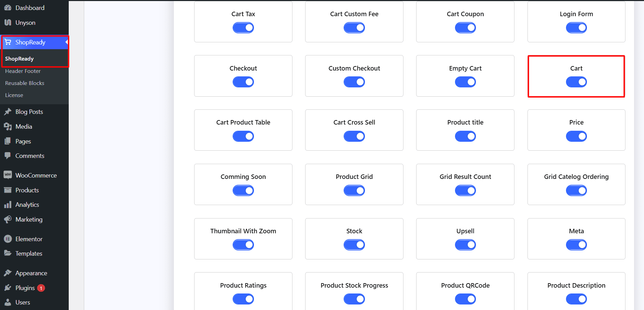The width and height of the screenshot is (644, 310).
Task: Open the Header Footer submenu entry
Action: click(23, 71)
